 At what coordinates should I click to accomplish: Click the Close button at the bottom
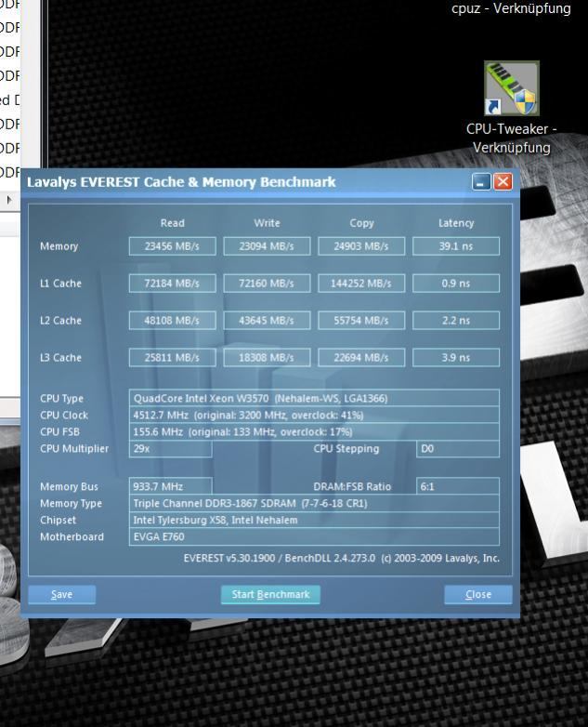tap(478, 594)
